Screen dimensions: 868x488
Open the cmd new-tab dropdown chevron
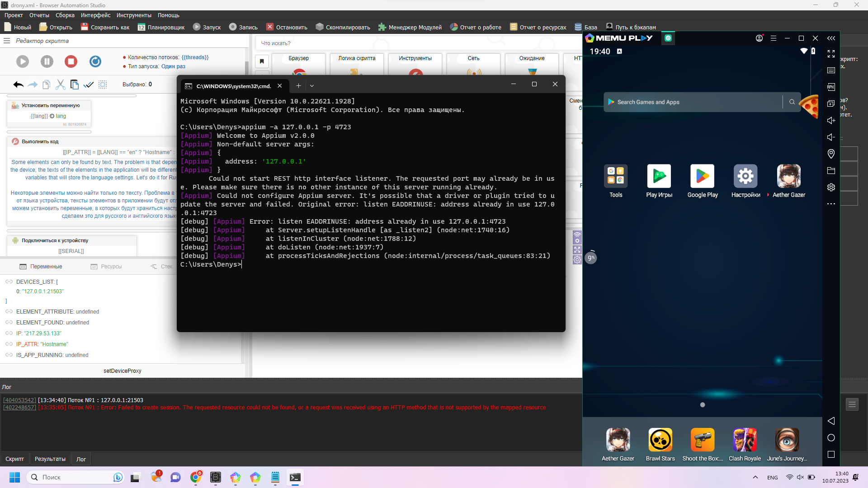(x=312, y=85)
